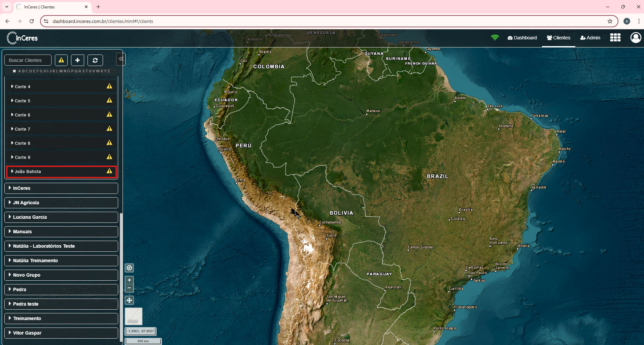This screenshot has width=644, height=345.
Task: Zoom out the map with minus button
Action: click(x=129, y=288)
